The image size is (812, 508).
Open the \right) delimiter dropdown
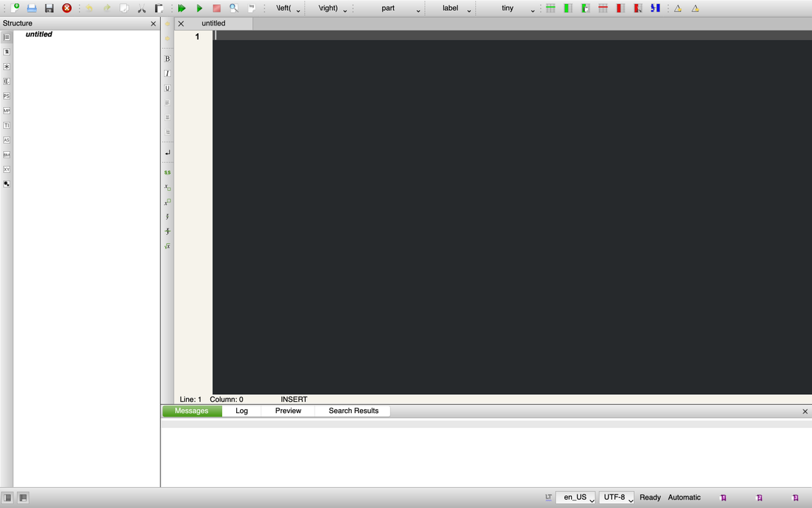tap(332, 8)
